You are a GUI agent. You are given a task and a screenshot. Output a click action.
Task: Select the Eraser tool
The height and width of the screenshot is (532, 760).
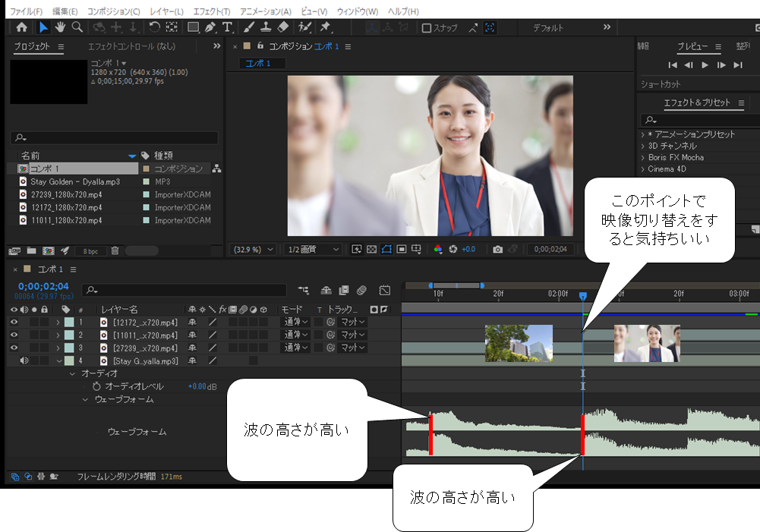[x=283, y=27]
